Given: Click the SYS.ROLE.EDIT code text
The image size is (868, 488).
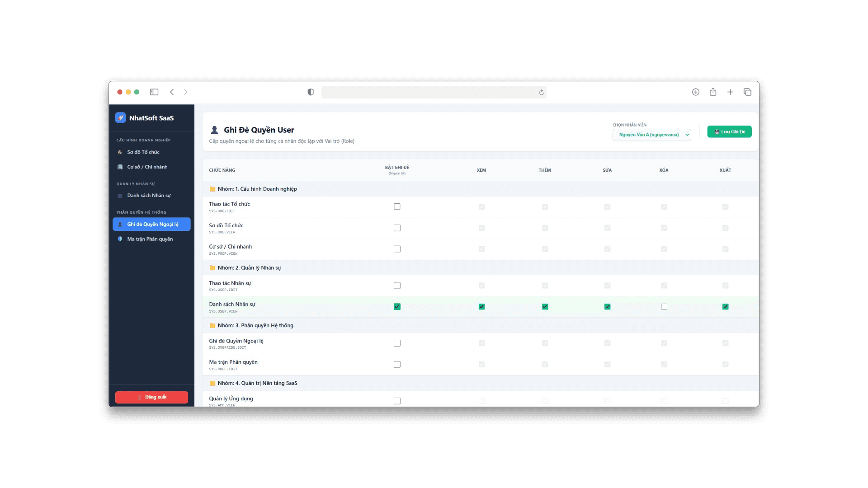Looking at the screenshot, I should pos(223,369).
